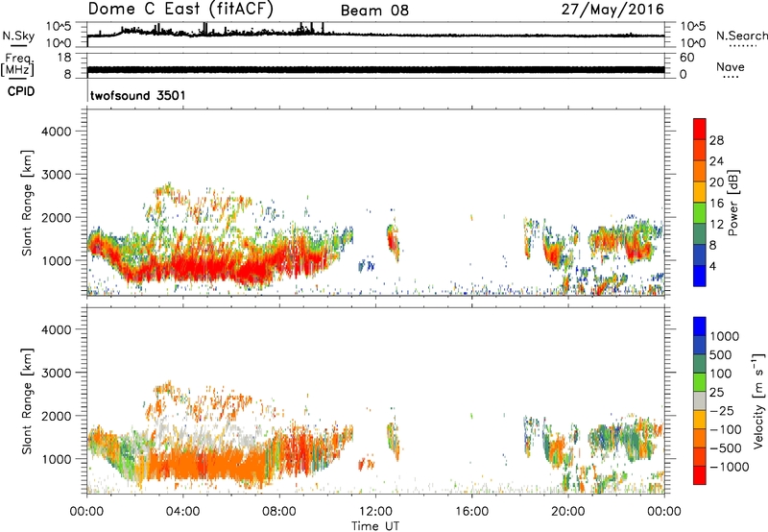
Task: Click the "N.Search" legend label
Action: (742, 36)
